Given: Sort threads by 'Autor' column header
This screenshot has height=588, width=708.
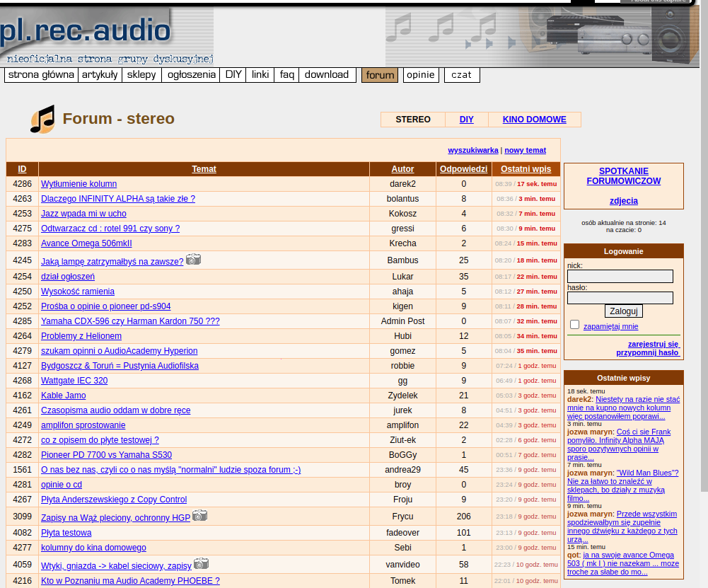Looking at the screenshot, I should pos(402,169).
